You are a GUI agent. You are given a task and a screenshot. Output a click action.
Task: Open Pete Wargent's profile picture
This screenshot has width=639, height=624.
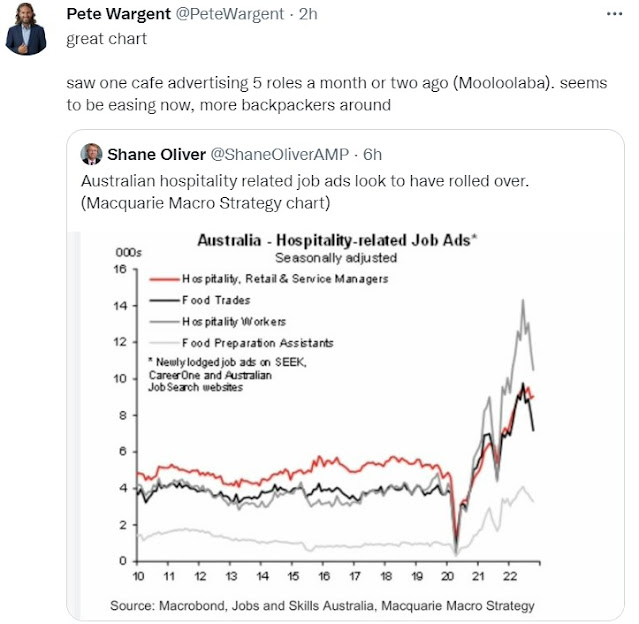click(x=26, y=29)
